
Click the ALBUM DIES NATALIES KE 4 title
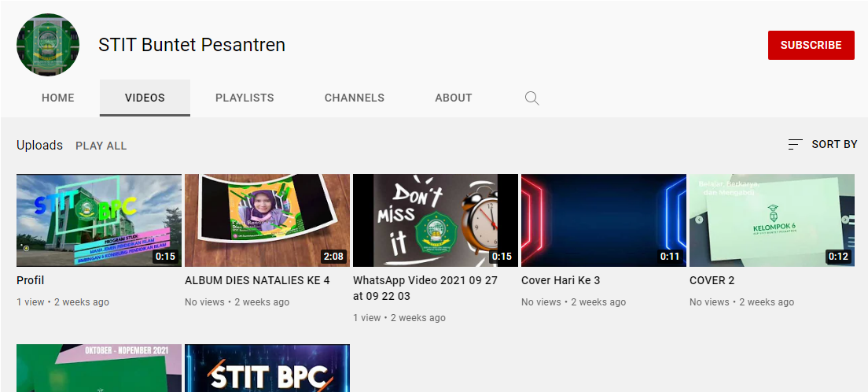[x=257, y=280]
